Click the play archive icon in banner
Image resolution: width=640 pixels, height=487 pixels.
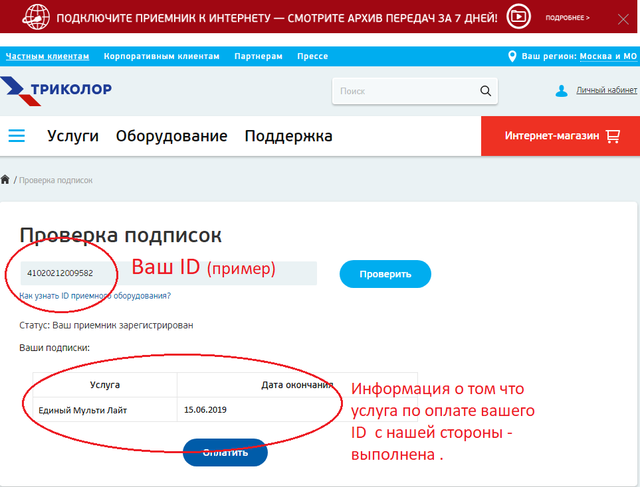tap(518, 17)
